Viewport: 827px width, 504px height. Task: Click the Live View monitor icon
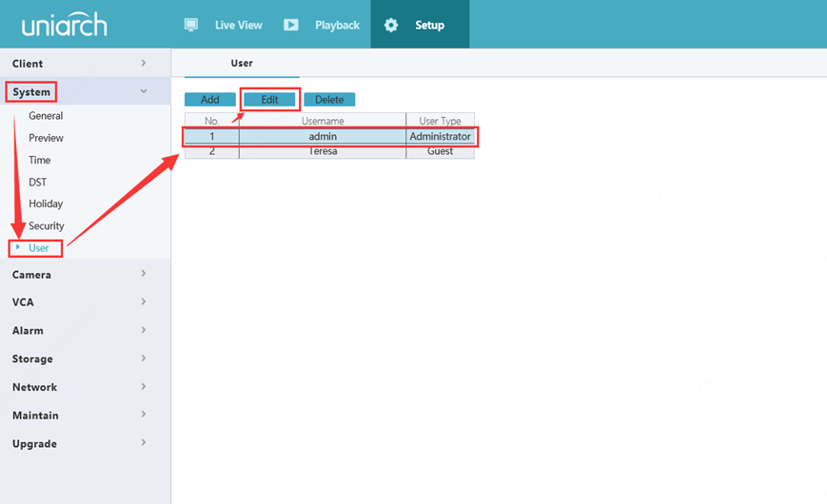click(x=191, y=25)
